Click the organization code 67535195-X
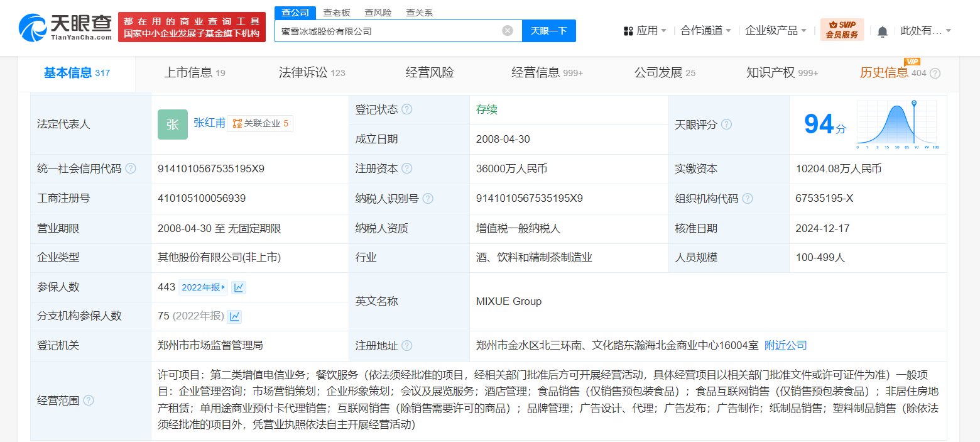This screenshot has width=980, height=442. pyautogui.click(x=824, y=198)
